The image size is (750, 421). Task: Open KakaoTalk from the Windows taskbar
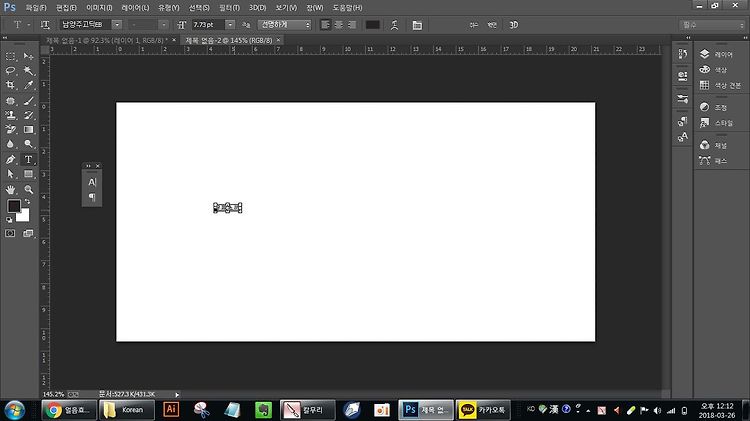pyautogui.click(x=483, y=410)
